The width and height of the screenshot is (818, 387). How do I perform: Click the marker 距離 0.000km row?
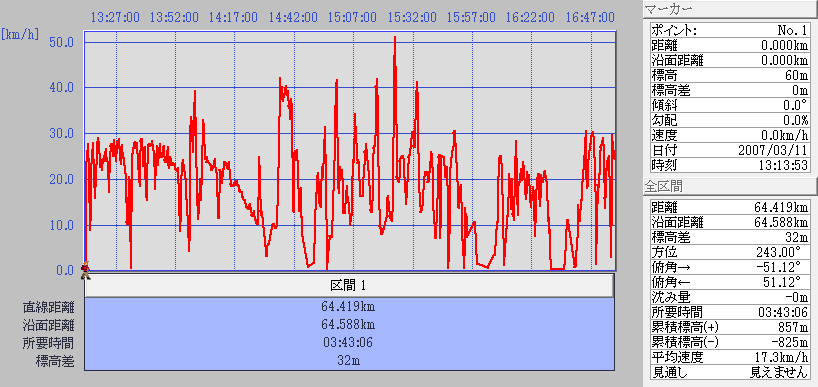(730, 45)
